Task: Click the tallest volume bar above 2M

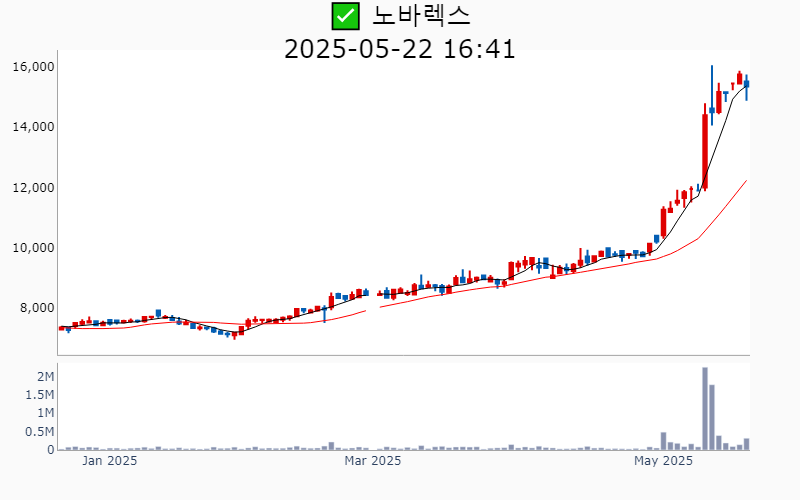Action: (x=705, y=409)
